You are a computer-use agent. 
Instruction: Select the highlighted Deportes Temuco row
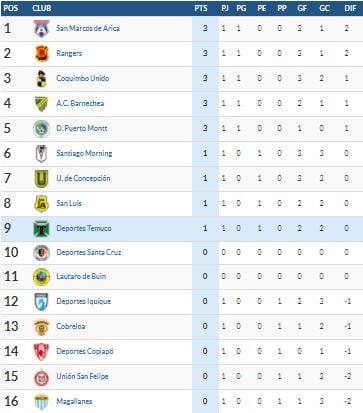pos(182,229)
